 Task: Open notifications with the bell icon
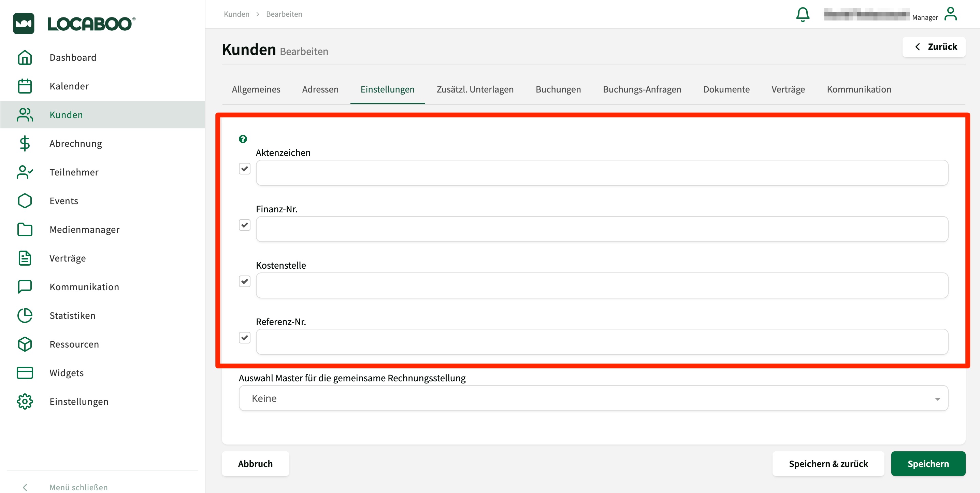pos(803,15)
